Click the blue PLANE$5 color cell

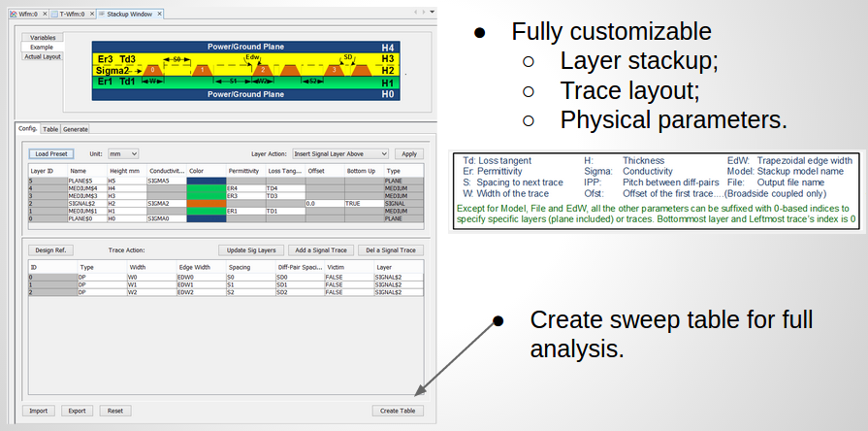click(x=206, y=181)
